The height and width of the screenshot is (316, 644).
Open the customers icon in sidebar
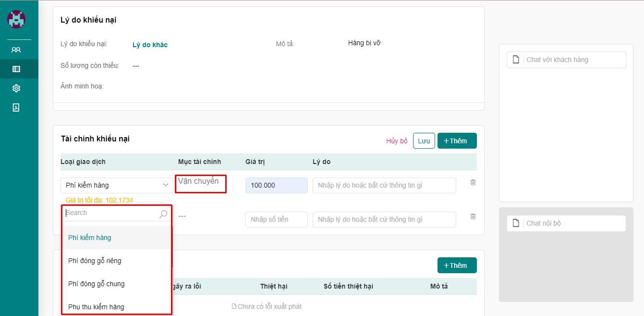coord(16,50)
